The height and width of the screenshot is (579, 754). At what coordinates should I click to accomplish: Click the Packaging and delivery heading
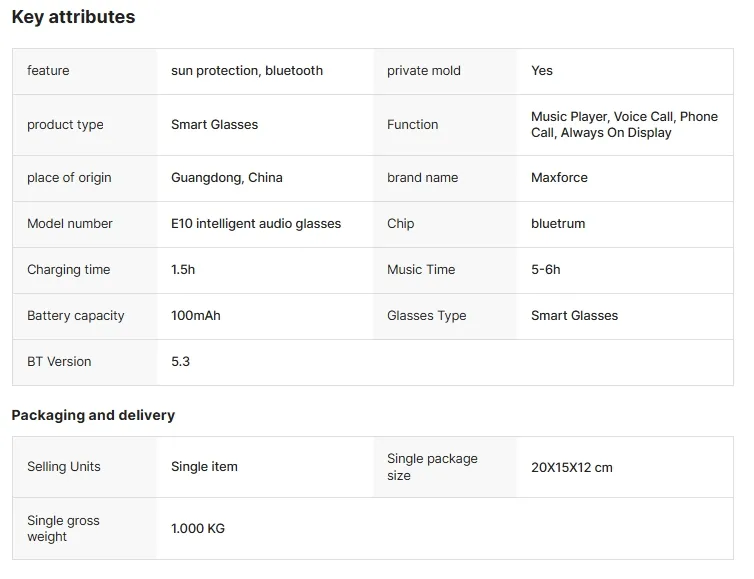tap(93, 415)
